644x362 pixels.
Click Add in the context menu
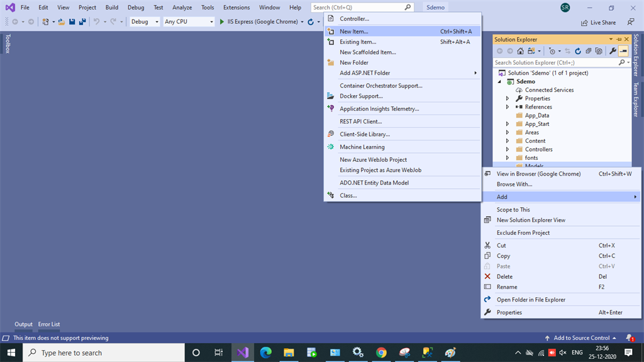point(561,196)
